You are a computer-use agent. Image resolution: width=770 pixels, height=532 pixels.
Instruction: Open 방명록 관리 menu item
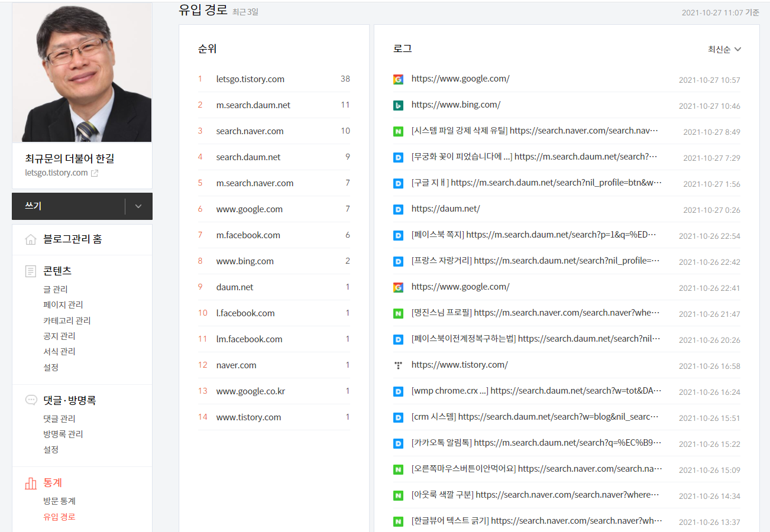(x=63, y=434)
